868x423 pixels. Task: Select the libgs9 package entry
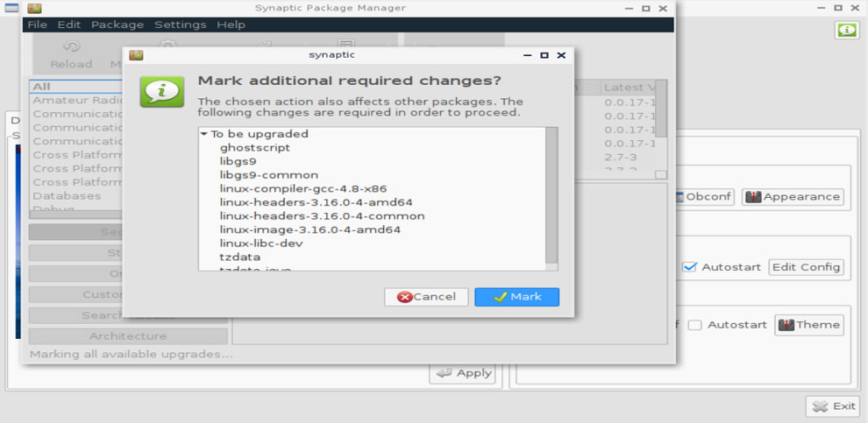[x=238, y=161]
